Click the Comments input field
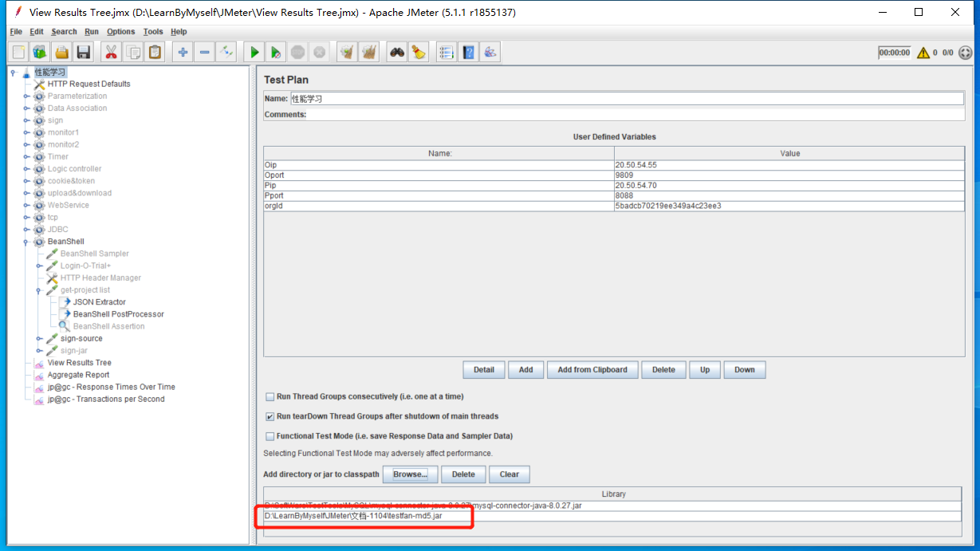The width and height of the screenshot is (980, 551). pos(636,115)
